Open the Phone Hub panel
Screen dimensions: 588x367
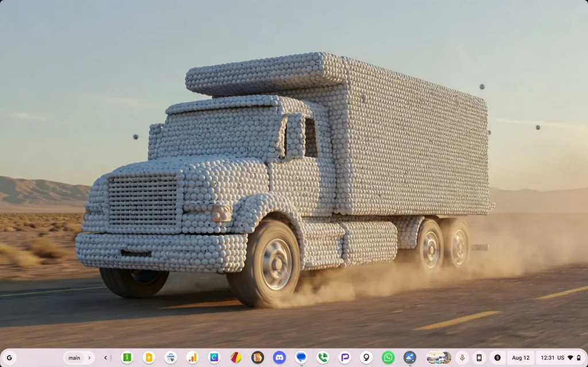click(479, 358)
